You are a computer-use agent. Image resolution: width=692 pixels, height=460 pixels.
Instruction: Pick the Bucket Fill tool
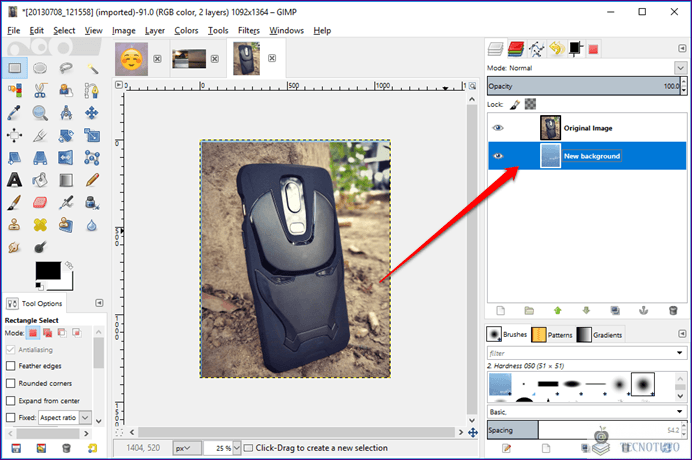click(x=40, y=180)
